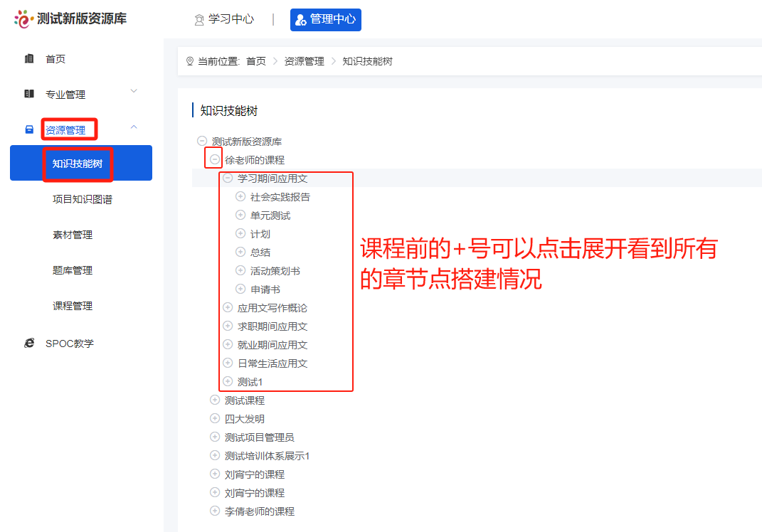
Task: Click the 测试新版资源库 logo icon
Action: click(23, 19)
